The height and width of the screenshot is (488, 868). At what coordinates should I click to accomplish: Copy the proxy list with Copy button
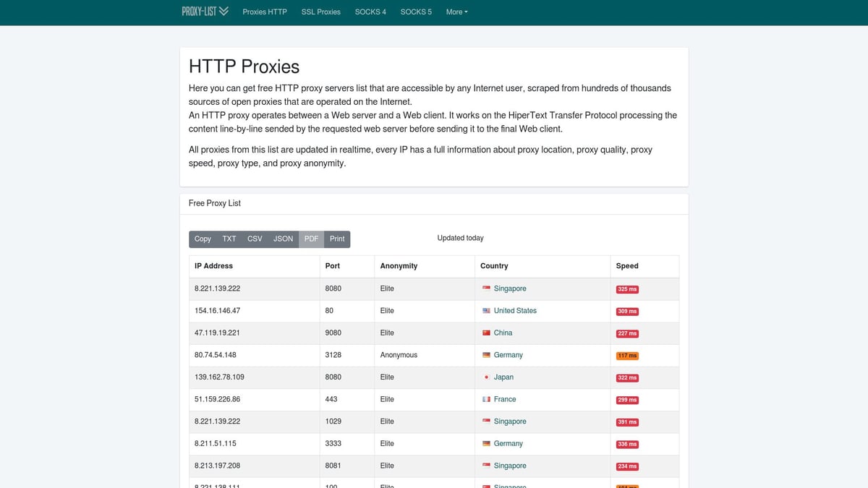click(x=203, y=239)
